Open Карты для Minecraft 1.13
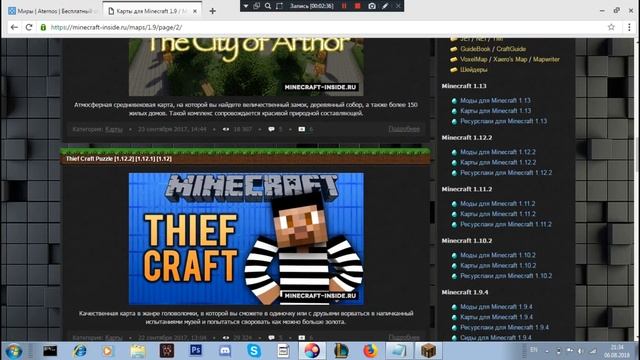Screen dimensions: 640x360 (x=496, y=111)
